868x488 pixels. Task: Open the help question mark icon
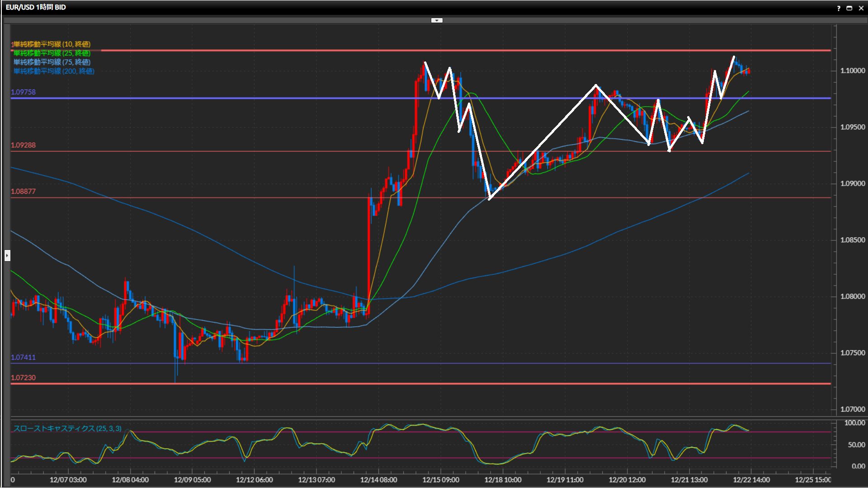(x=839, y=8)
